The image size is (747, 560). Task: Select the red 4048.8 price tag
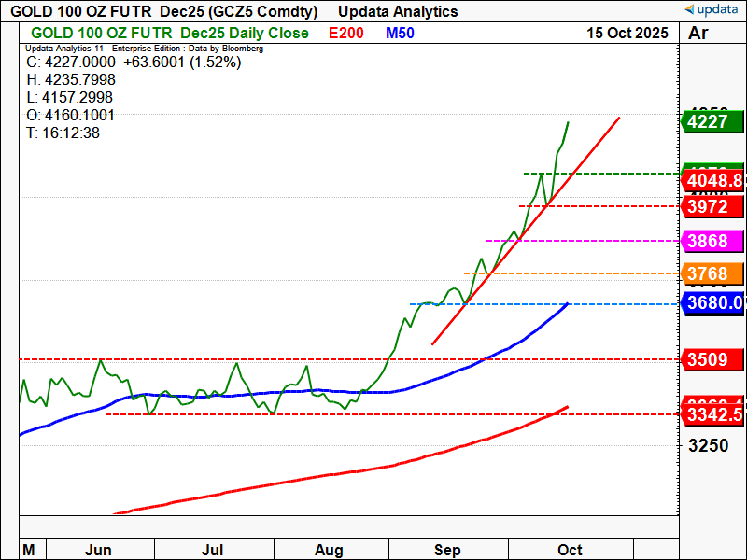click(x=712, y=180)
